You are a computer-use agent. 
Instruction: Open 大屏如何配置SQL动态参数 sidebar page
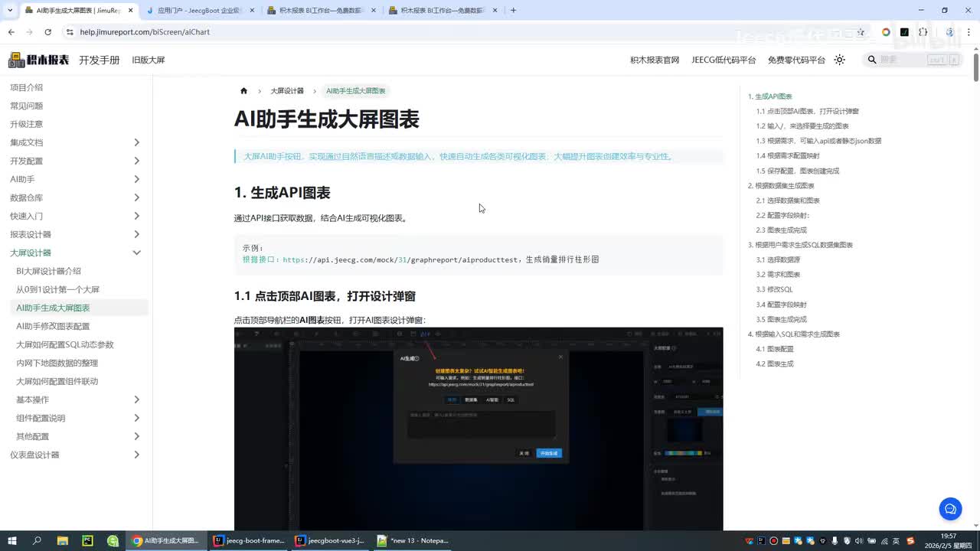[x=64, y=344]
